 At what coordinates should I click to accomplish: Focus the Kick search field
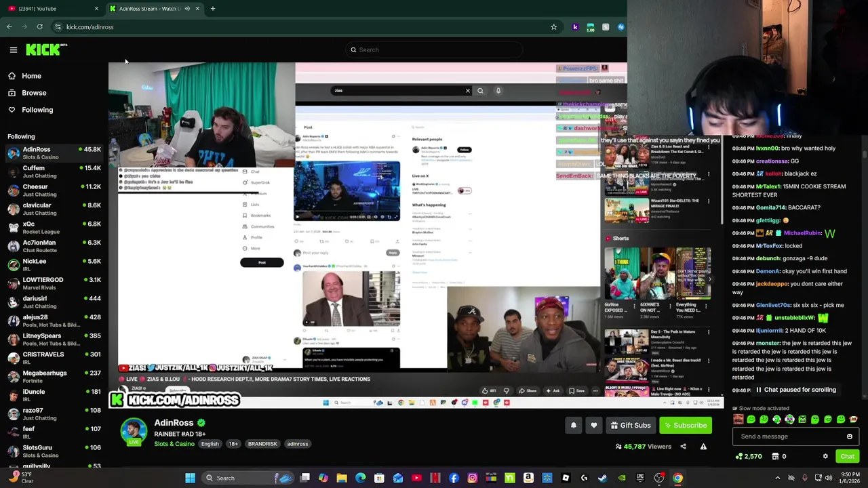[x=434, y=49]
